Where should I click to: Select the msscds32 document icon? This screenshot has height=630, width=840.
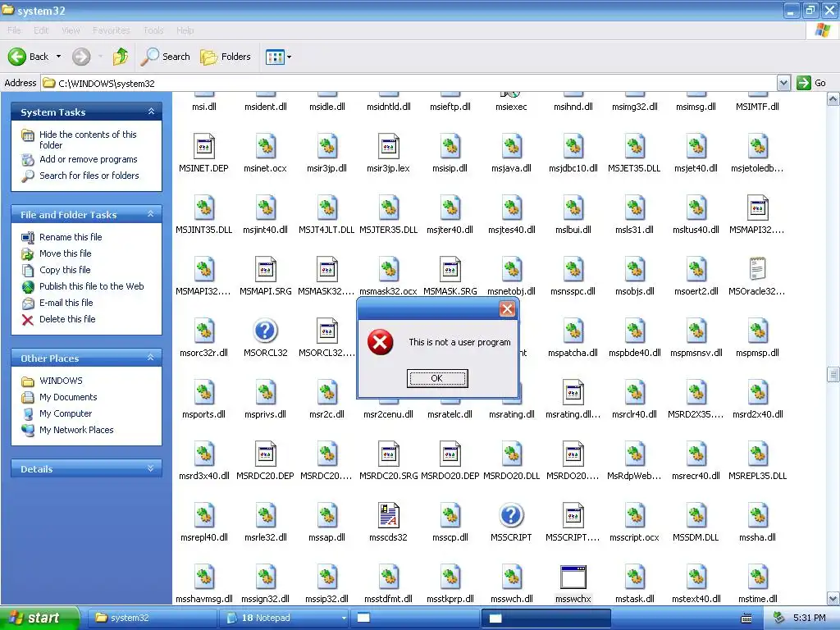388,515
